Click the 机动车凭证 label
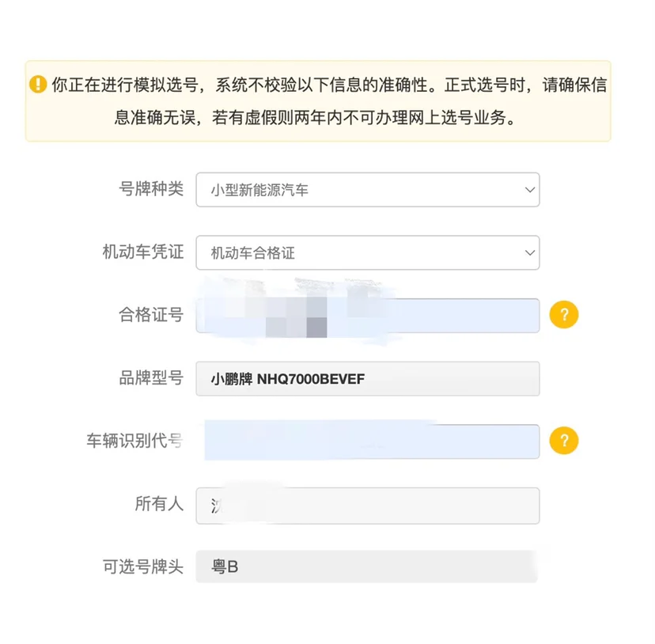The image size is (655, 644). coord(143,252)
